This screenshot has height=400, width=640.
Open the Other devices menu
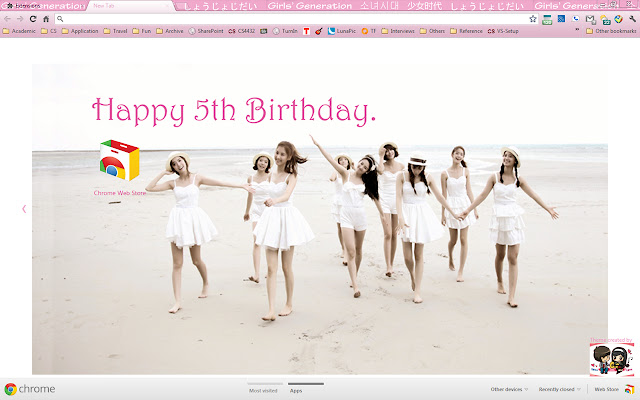click(509, 389)
